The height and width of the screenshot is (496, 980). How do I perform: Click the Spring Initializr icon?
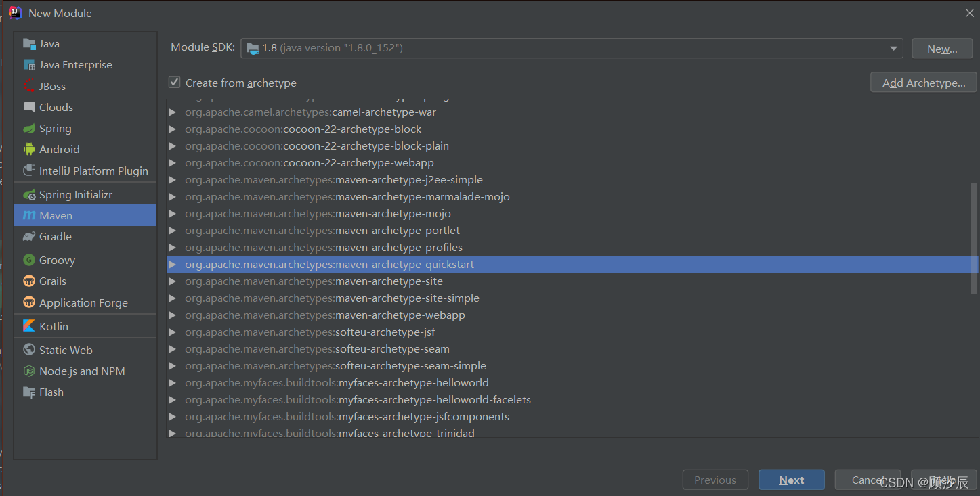(x=29, y=195)
